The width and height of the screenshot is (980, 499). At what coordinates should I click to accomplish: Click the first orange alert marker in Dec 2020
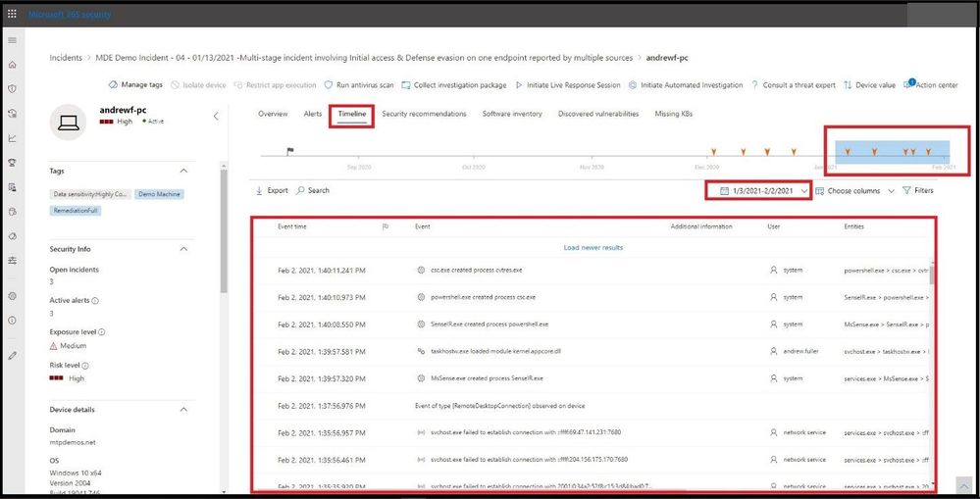point(714,152)
